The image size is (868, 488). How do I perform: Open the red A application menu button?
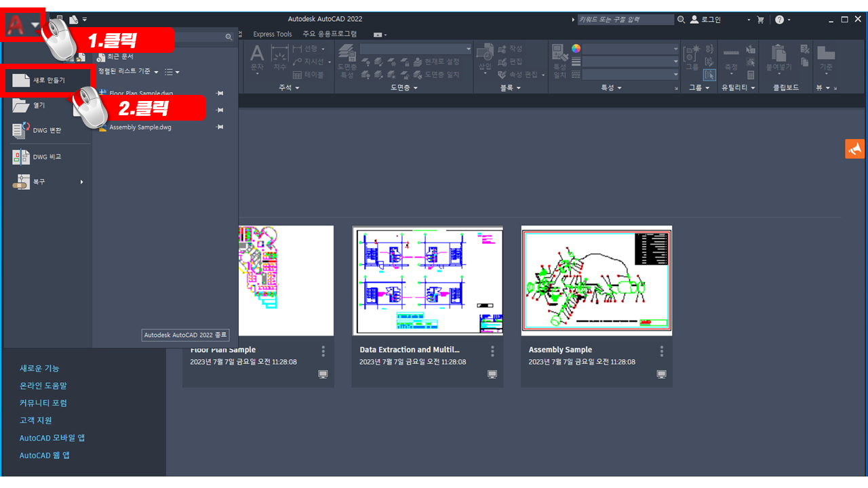tap(24, 25)
